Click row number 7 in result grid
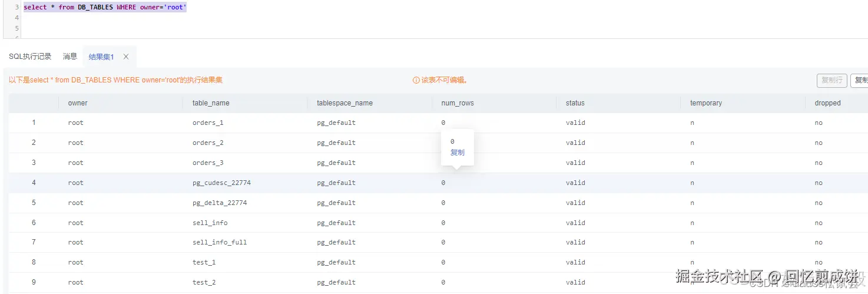 tap(34, 243)
